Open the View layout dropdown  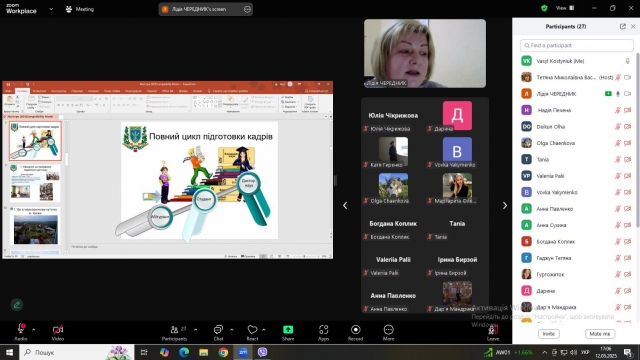tap(565, 8)
